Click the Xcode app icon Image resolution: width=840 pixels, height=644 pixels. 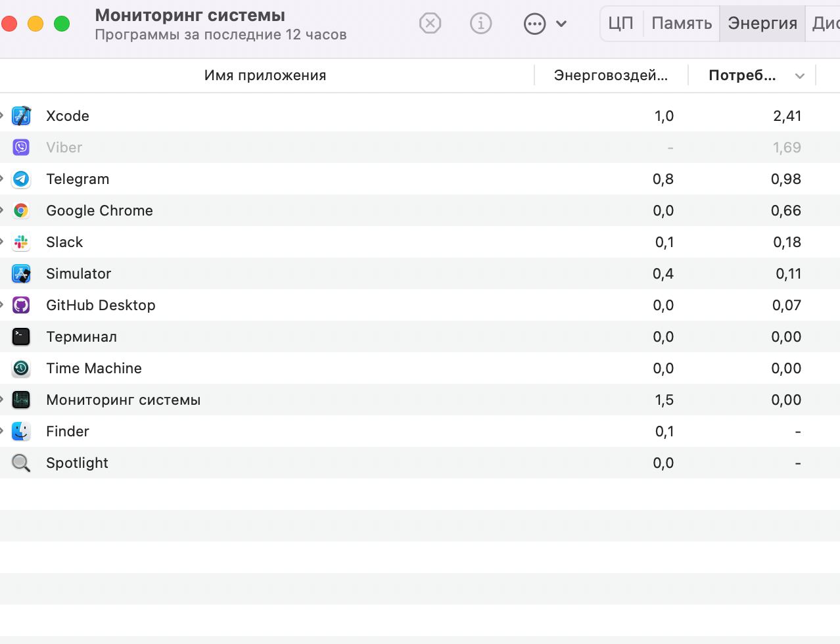(21, 116)
